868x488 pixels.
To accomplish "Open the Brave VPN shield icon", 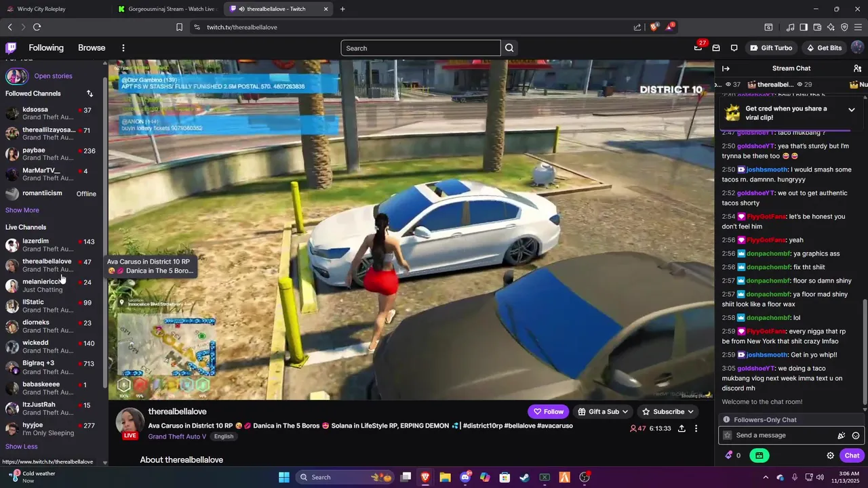I will [844, 27].
